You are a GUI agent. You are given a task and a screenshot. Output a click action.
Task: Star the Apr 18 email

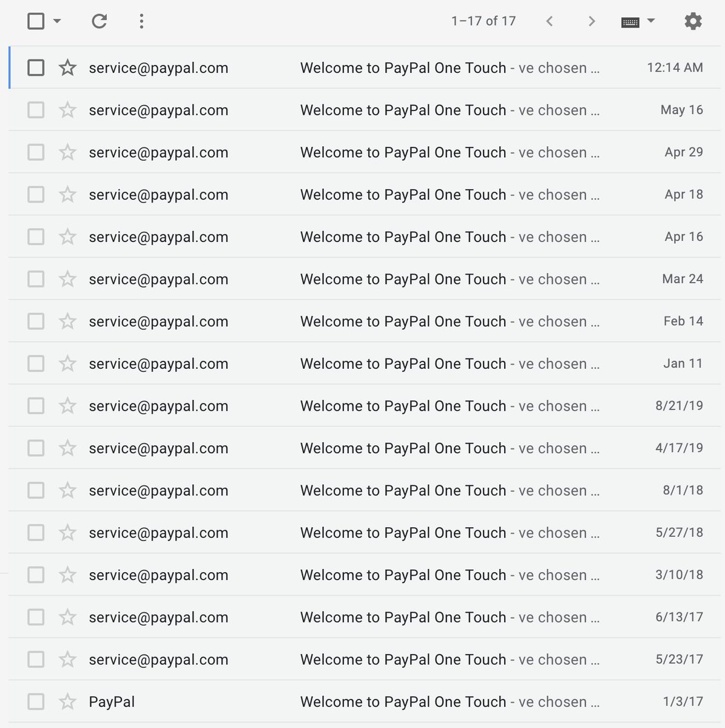67,194
